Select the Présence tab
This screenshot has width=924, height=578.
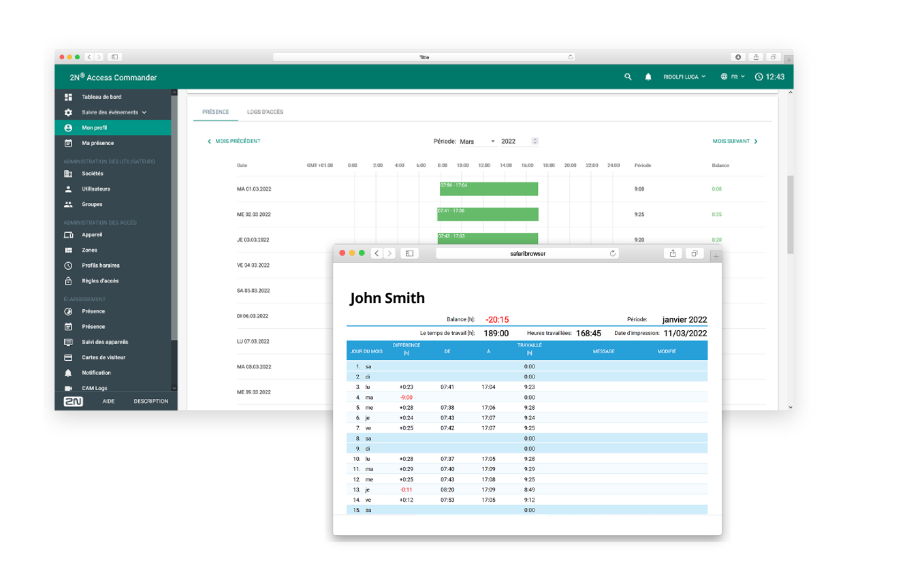(215, 112)
